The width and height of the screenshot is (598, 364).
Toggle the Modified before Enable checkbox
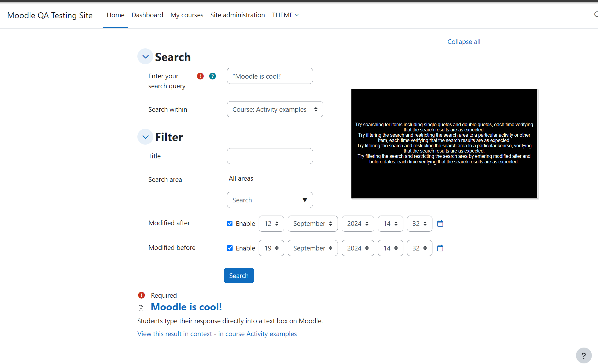pos(230,248)
